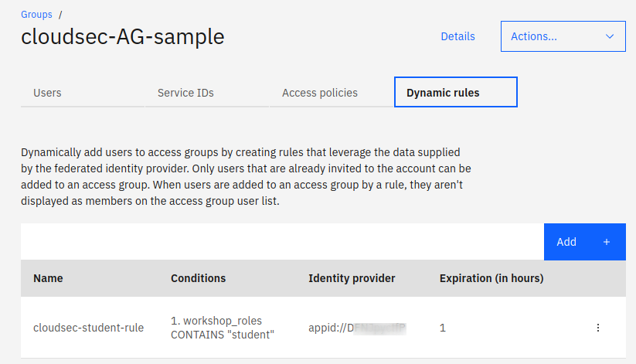Image resolution: width=636 pixels, height=364 pixels.
Task: Click the expiration value 1
Action: tap(443, 328)
